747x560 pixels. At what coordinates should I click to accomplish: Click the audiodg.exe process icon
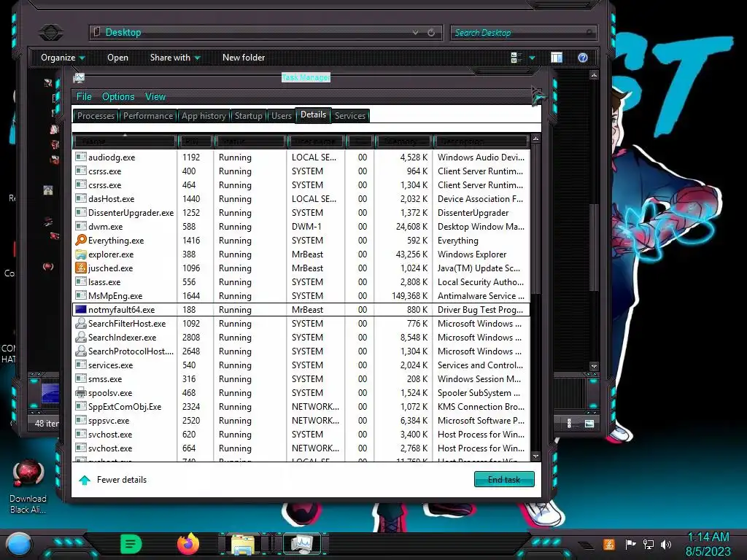[x=81, y=157]
